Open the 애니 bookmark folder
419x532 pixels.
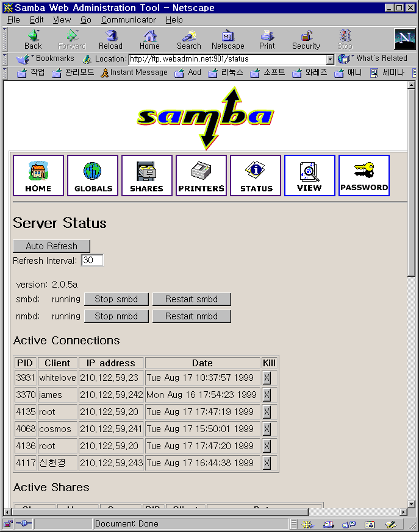coord(348,73)
